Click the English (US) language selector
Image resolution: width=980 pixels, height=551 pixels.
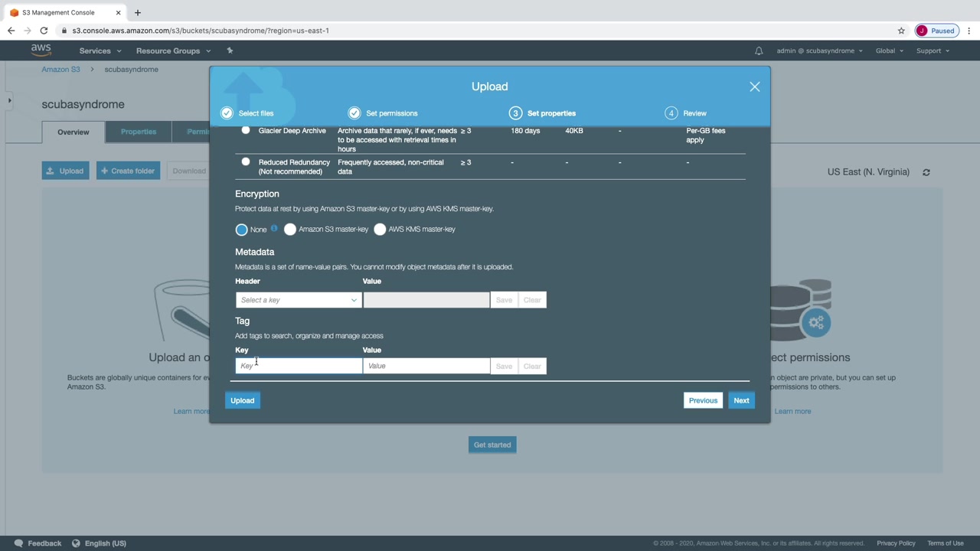click(x=106, y=543)
